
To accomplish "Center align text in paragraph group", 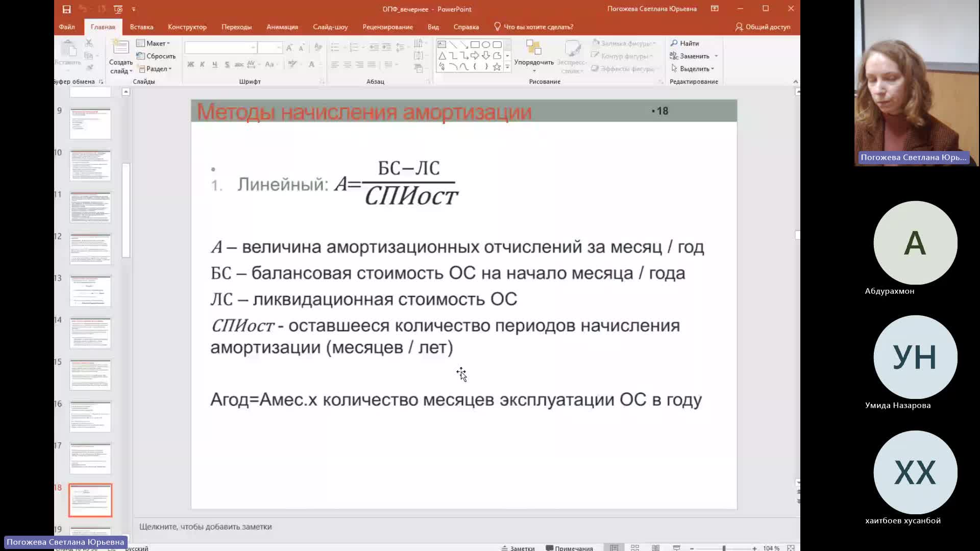I will (347, 64).
